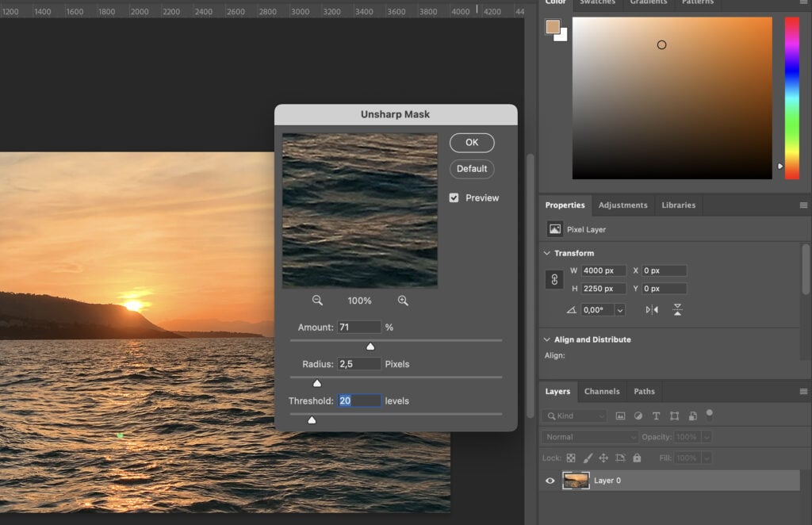This screenshot has width=812, height=525.
Task: Click the Default button to reset settings
Action: click(x=472, y=169)
